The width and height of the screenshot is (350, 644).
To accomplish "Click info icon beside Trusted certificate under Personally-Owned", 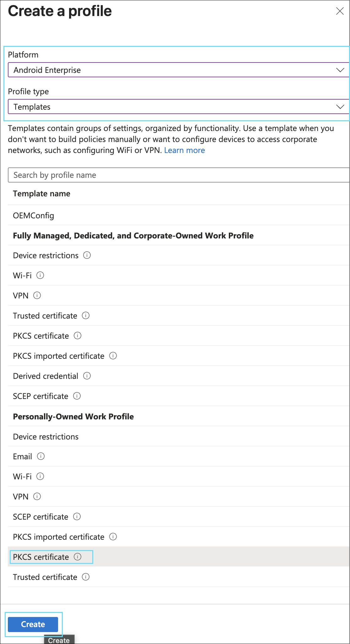I will 86,577.
